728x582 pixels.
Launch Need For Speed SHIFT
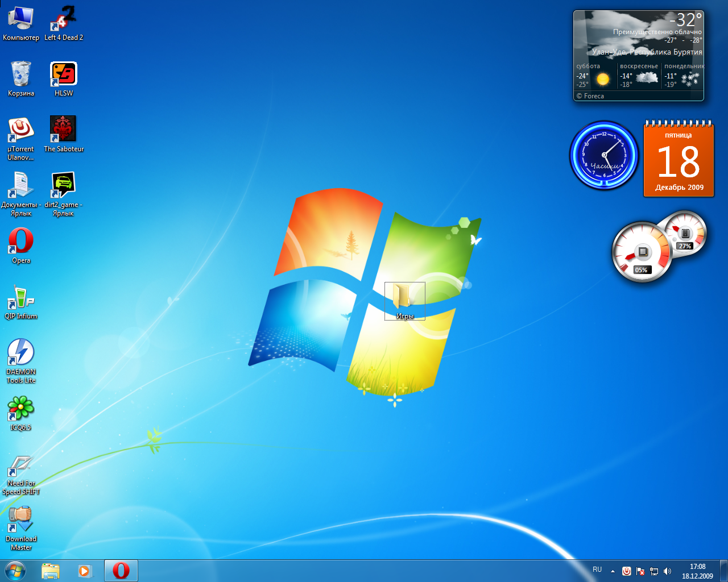(x=21, y=463)
